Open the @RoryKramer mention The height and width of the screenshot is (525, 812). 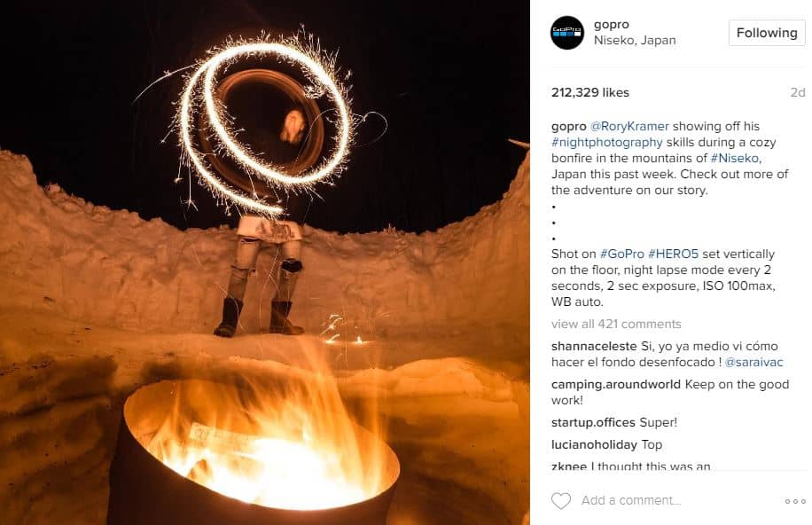[x=629, y=127]
